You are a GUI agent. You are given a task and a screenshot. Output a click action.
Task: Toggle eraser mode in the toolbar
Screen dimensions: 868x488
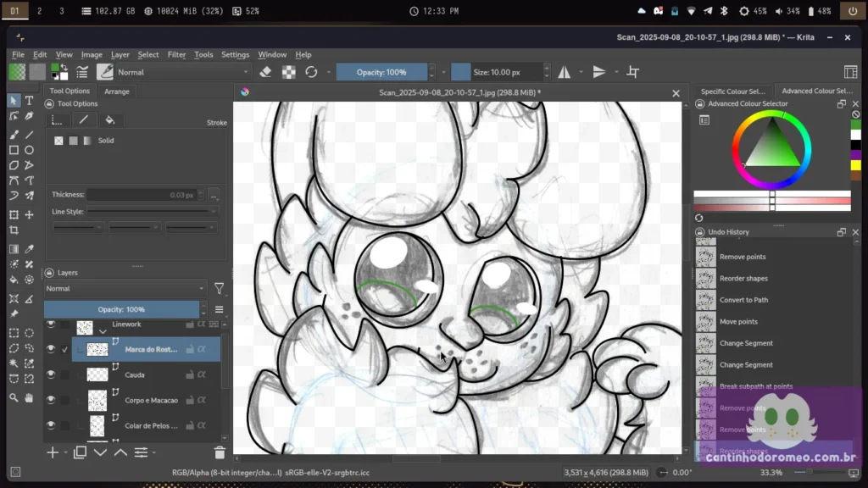(265, 72)
